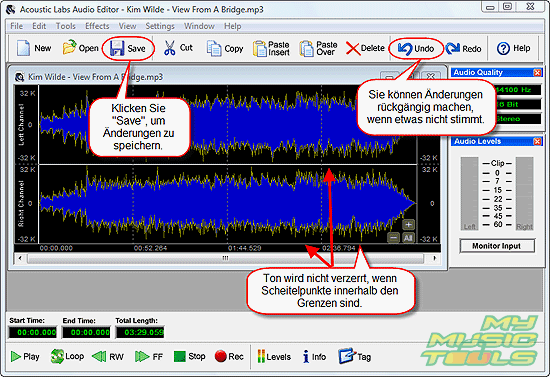Zoom out the waveform with minus
This screenshot has height=377, width=550.
pos(394,238)
